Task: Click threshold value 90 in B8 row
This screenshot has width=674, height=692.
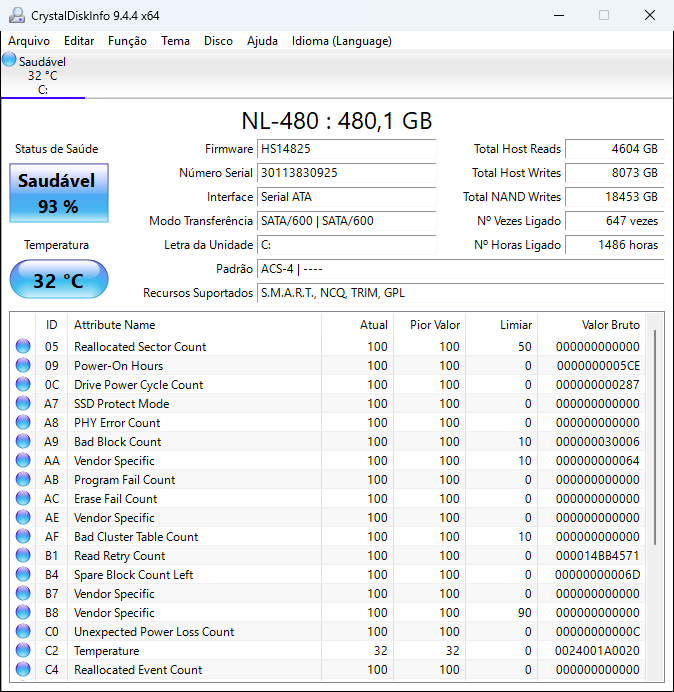Action: (524, 613)
